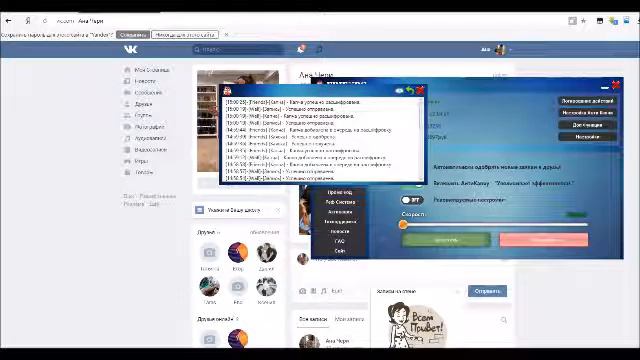Open 'Сайт' in the bot side menu
The width and height of the screenshot is (640, 360).
[x=340, y=251]
